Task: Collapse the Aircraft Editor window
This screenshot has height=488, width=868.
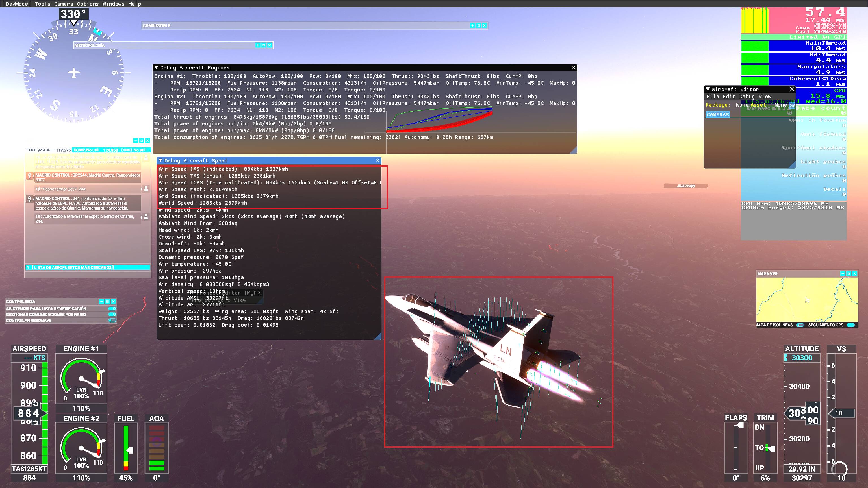Action: 708,89
